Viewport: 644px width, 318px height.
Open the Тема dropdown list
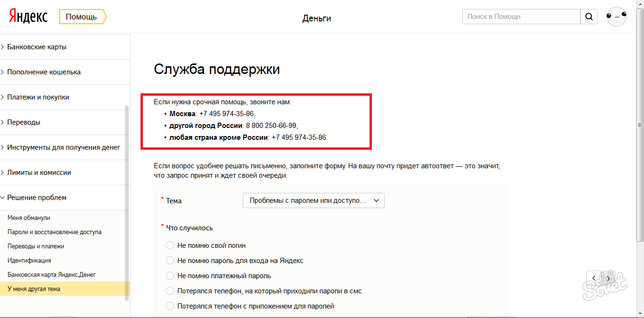click(x=314, y=200)
